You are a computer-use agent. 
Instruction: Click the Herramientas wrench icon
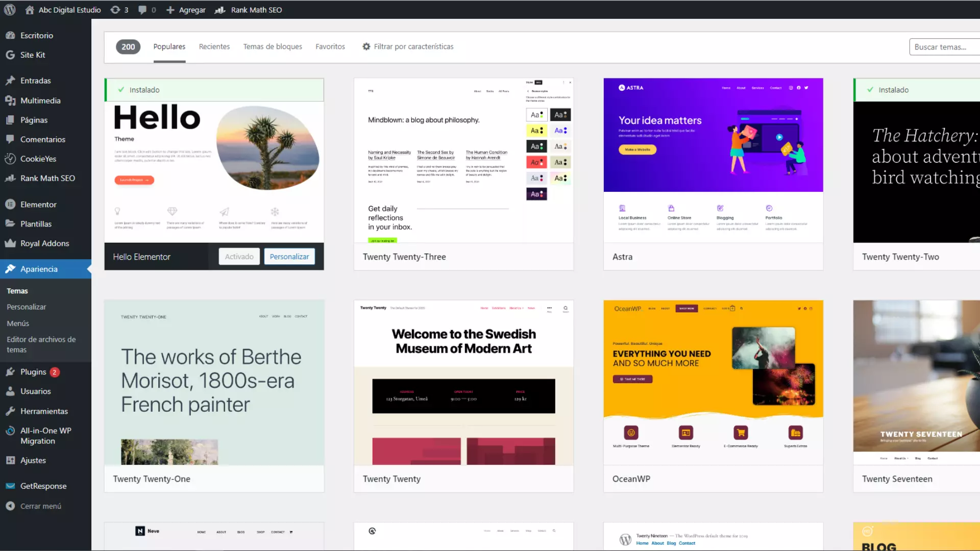pyautogui.click(x=10, y=411)
